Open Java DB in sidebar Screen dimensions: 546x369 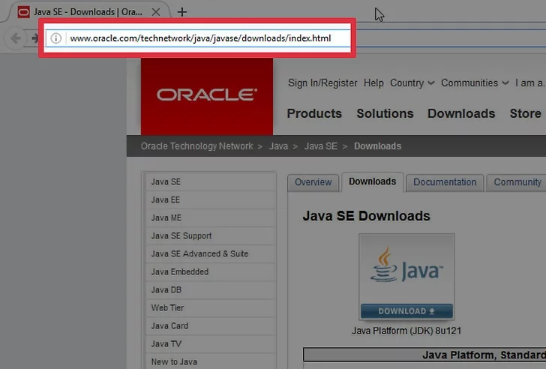click(211, 290)
